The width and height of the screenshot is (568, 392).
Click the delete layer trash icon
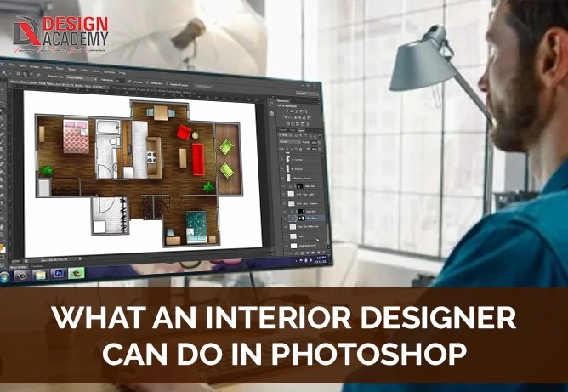click(324, 253)
